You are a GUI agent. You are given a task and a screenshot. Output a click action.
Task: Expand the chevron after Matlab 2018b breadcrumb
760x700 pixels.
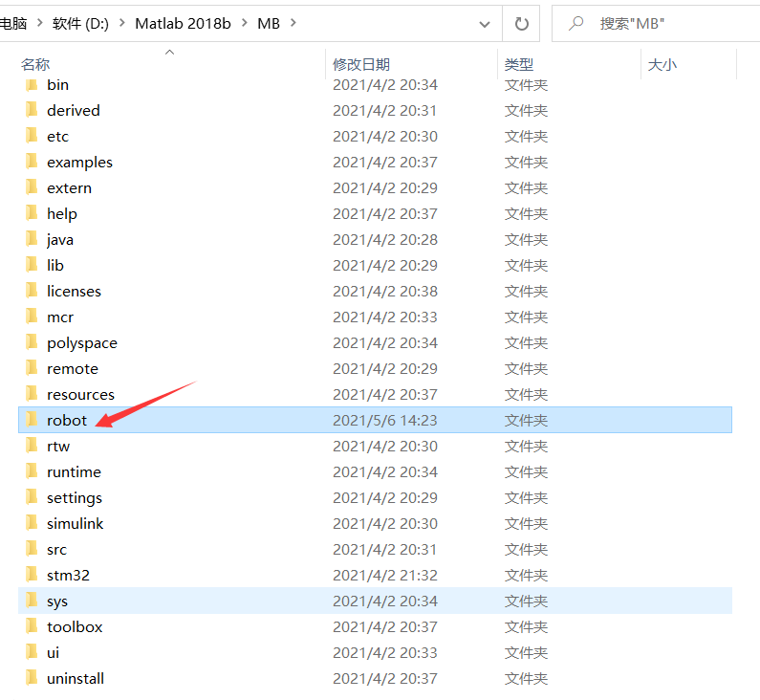tap(245, 23)
